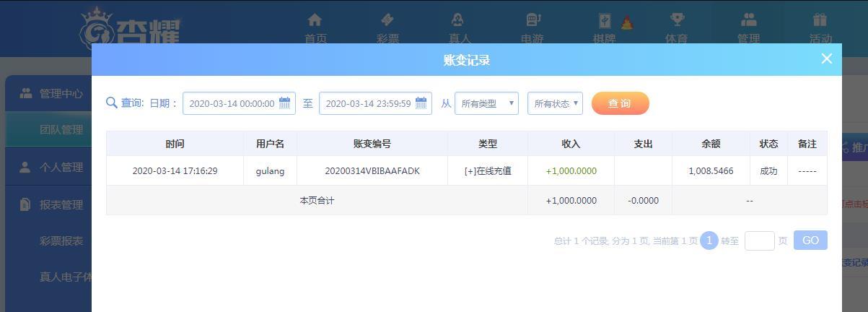
Task: Open the slot games (电游) icon
Action: pyautogui.click(x=532, y=20)
